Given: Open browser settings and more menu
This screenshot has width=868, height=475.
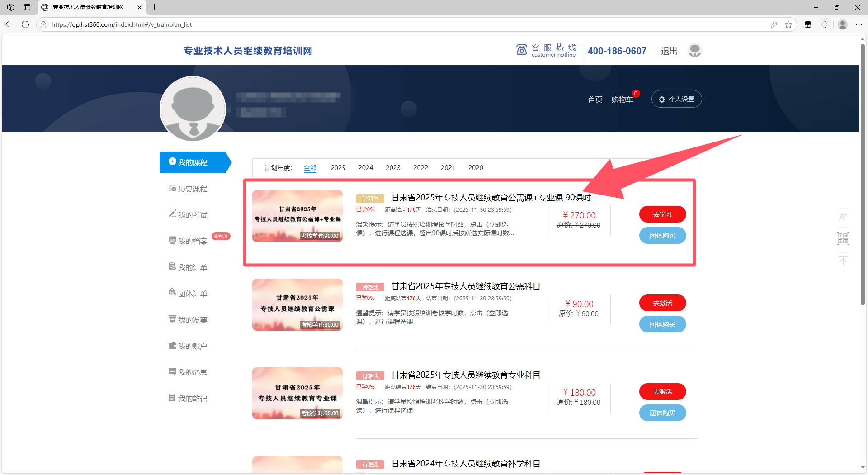Looking at the screenshot, I should click(x=859, y=24).
